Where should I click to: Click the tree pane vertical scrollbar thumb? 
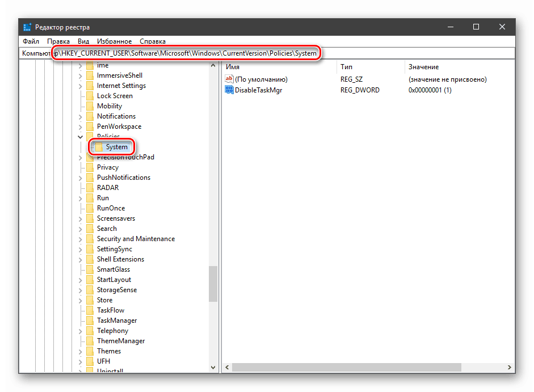click(x=213, y=284)
